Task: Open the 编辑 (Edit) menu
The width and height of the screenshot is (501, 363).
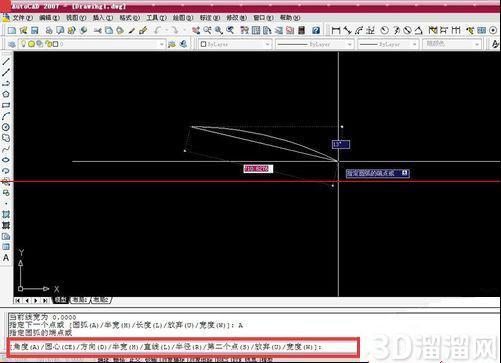Action: click(x=49, y=18)
